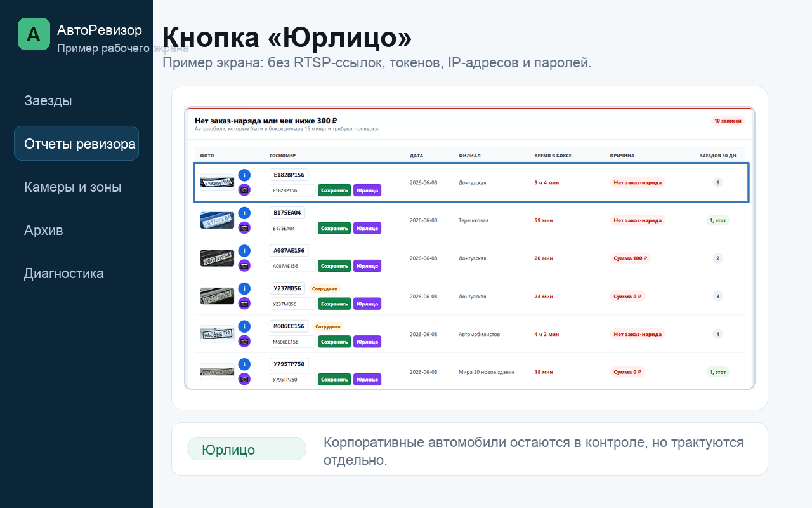
Task: Click Юрлицо button for plate А087АЕ156
Action: click(367, 266)
